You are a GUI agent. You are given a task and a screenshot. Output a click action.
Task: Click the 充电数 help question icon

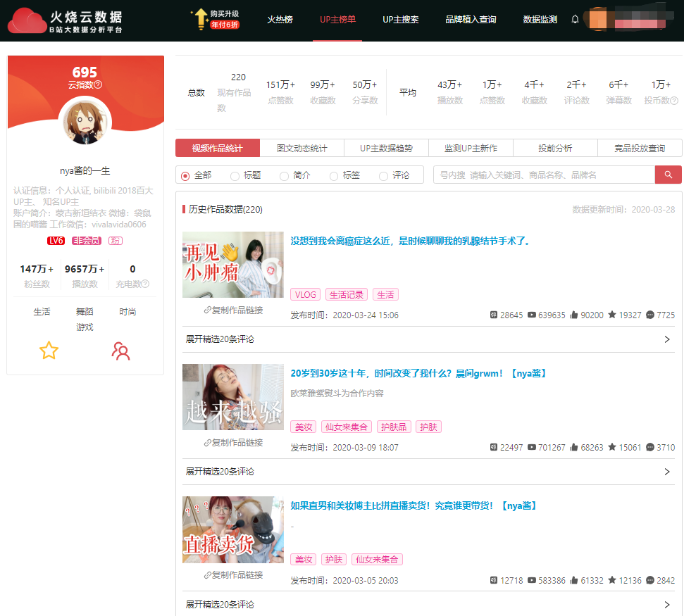[146, 284]
